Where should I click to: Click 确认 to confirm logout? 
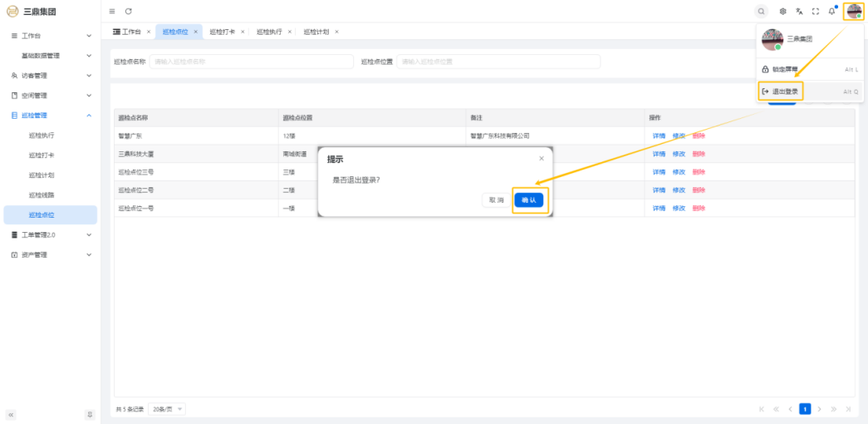point(529,200)
